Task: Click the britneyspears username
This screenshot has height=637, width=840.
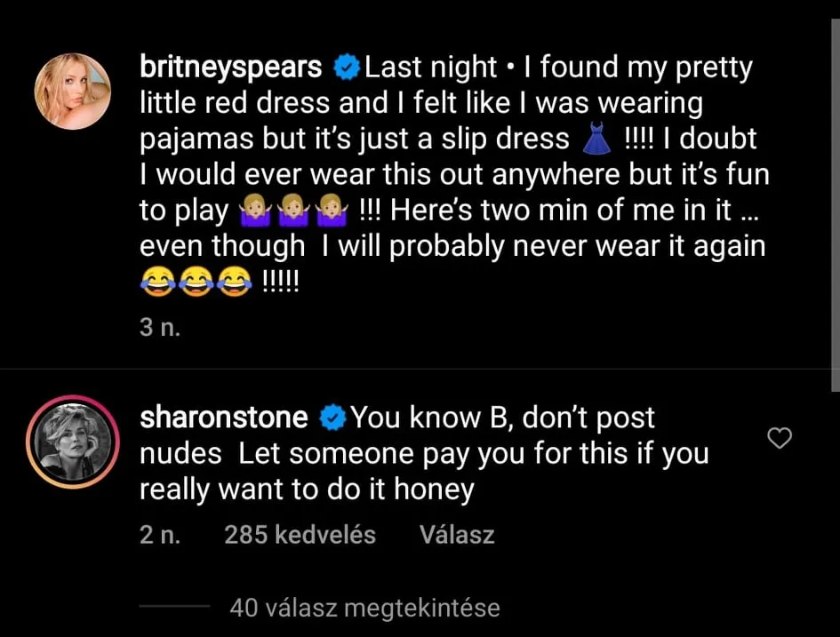Action: (x=230, y=68)
